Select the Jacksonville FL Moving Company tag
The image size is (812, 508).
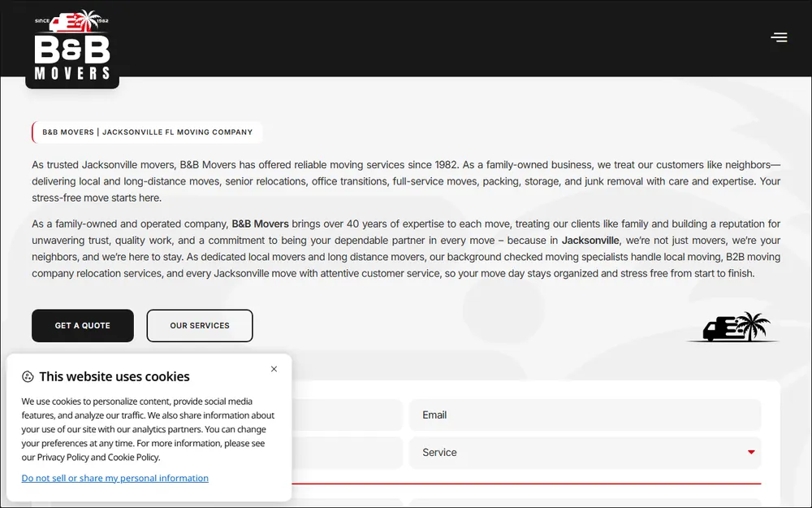[x=147, y=132]
